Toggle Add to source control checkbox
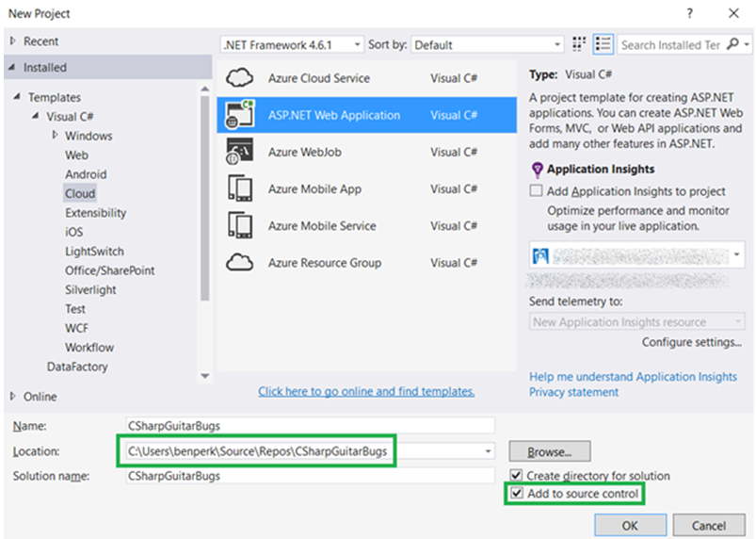Image resolution: width=756 pixels, height=539 pixels. 515,494
